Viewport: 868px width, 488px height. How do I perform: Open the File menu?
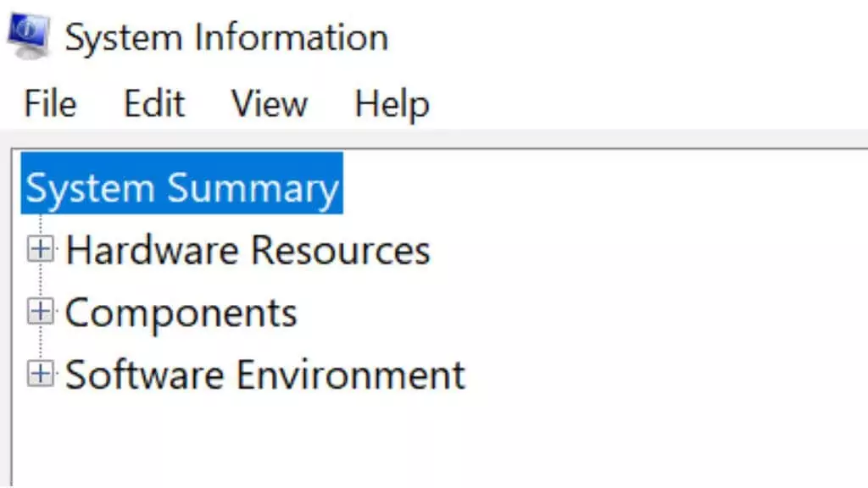click(50, 103)
